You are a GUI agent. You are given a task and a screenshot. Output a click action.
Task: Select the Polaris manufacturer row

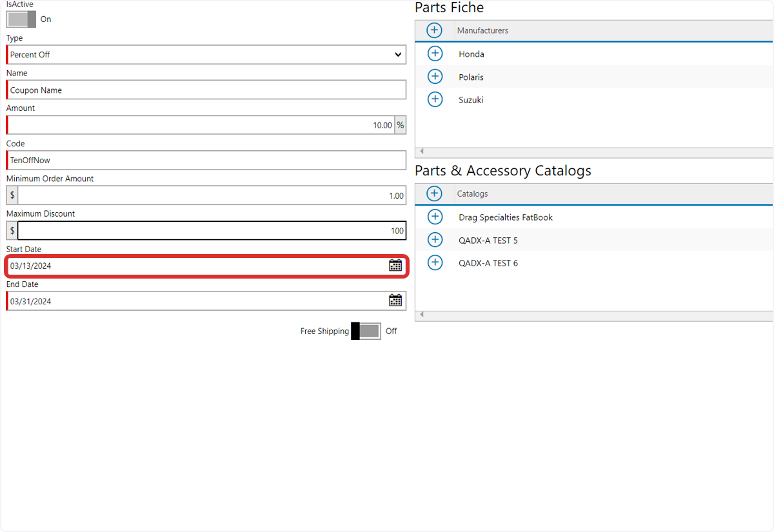594,77
